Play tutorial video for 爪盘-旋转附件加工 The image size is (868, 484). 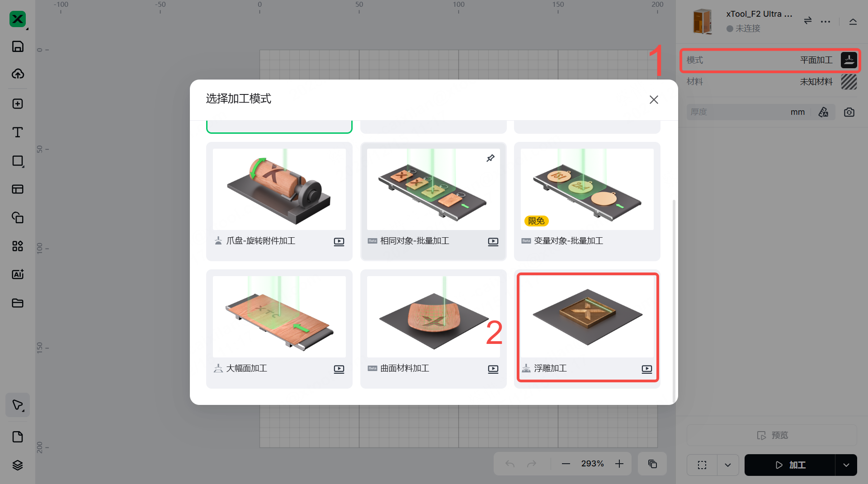coord(339,242)
